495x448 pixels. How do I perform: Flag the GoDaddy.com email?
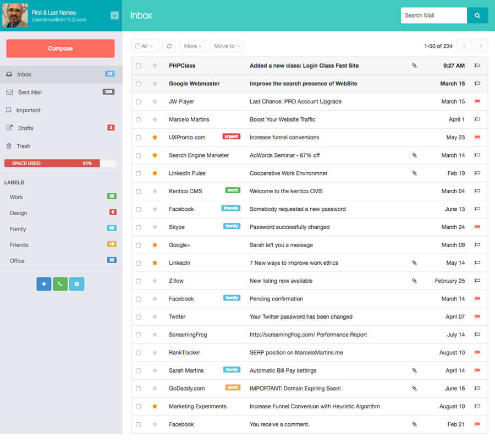click(477, 389)
